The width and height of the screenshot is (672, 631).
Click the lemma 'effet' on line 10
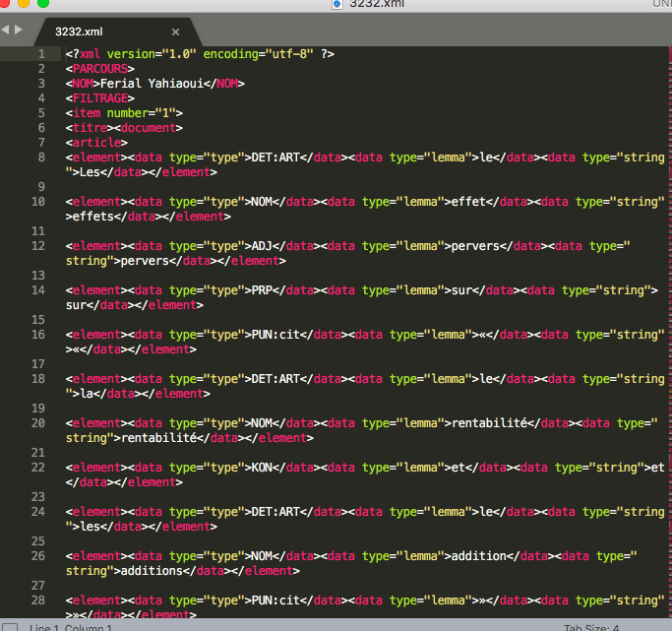469,202
